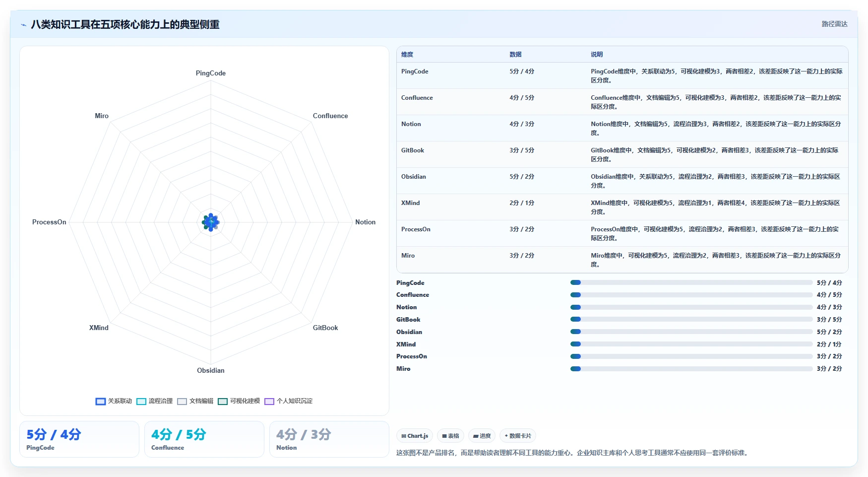Click the XMind axis label on the radar
The width and height of the screenshot is (868, 477).
point(99,328)
